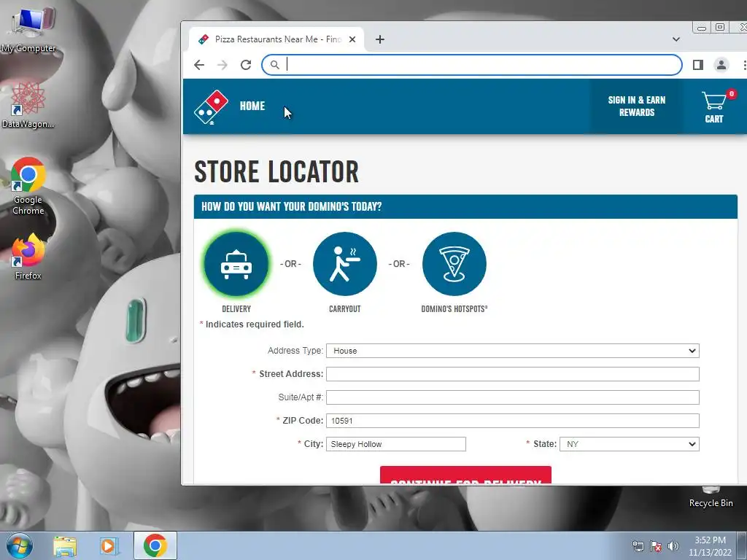This screenshot has width=747, height=560.
Task: Click Chrome's forward arrow
Action: [x=222, y=65]
